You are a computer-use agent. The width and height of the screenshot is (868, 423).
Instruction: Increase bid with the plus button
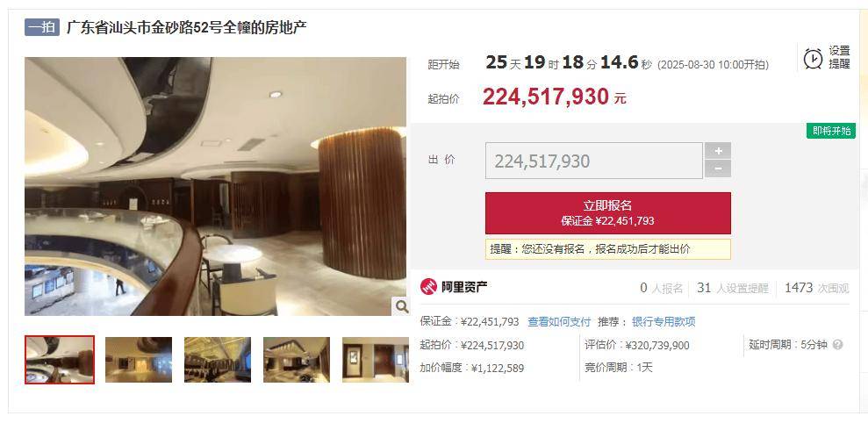718,151
